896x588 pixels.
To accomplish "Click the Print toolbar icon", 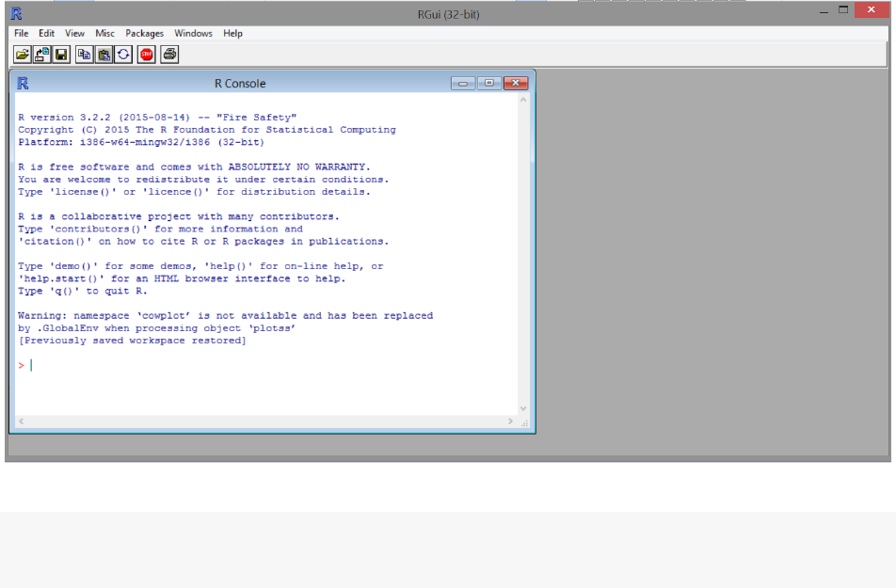I will (169, 55).
